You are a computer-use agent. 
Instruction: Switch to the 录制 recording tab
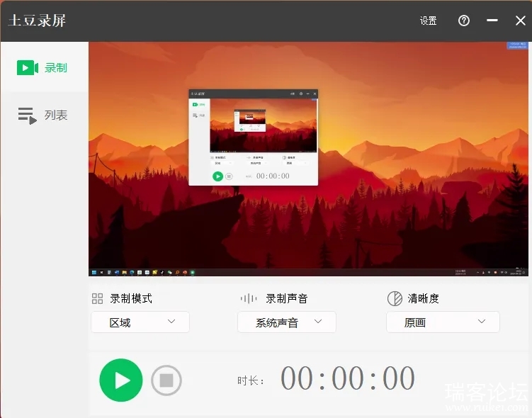44,67
